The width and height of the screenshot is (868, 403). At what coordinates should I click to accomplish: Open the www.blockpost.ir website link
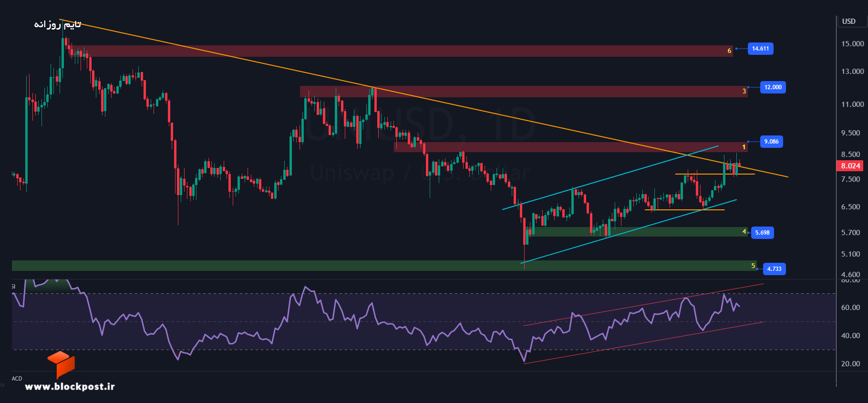click(70, 387)
